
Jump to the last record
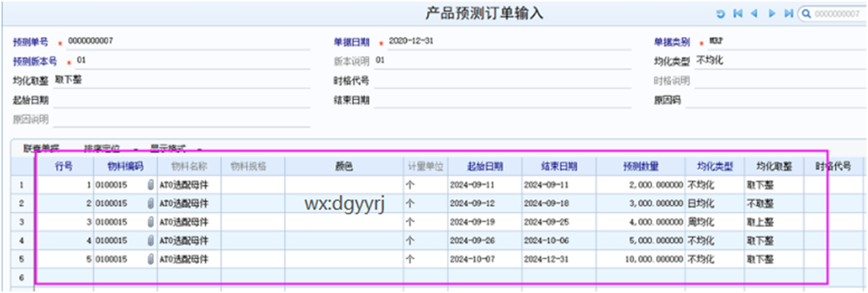789,13
